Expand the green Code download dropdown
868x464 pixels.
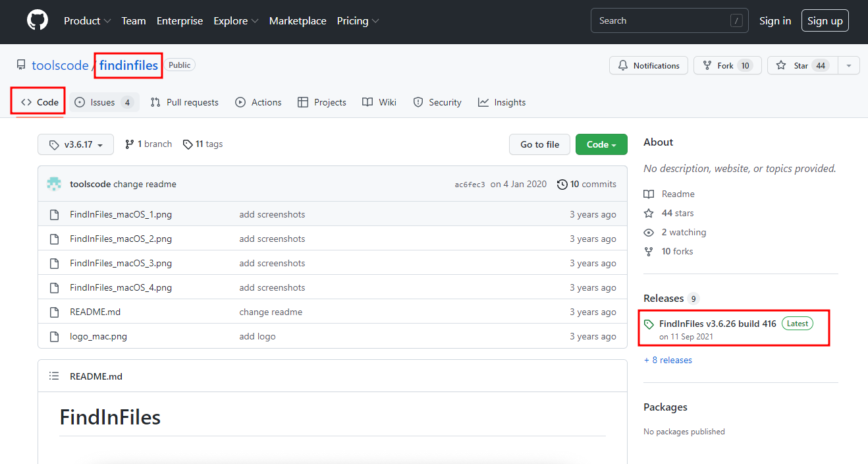(601, 144)
